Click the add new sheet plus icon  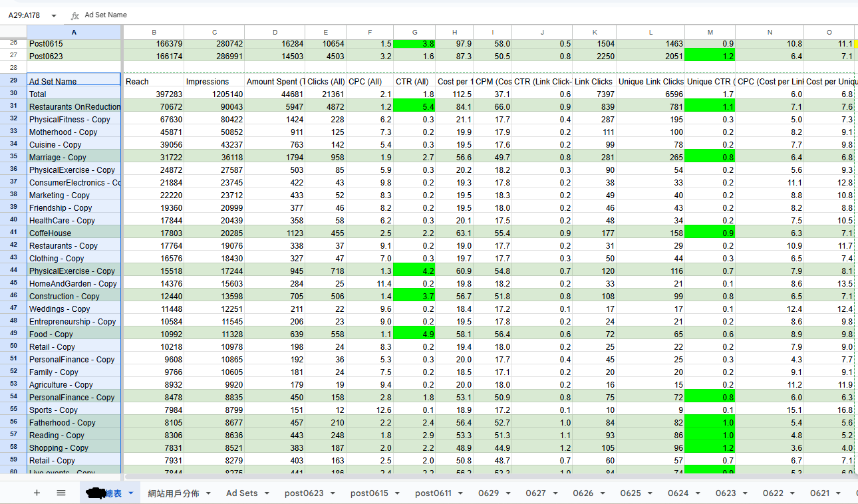[x=37, y=493]
